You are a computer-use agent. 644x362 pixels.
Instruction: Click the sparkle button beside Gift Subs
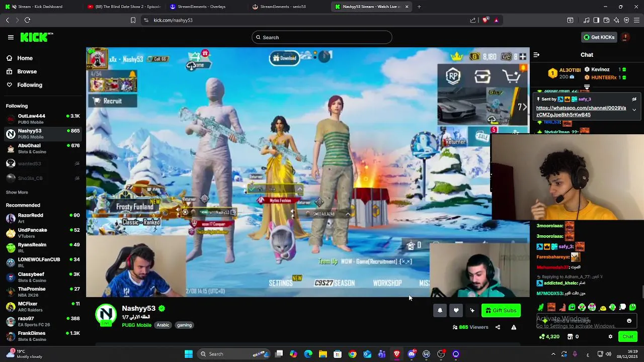(472, 310)
